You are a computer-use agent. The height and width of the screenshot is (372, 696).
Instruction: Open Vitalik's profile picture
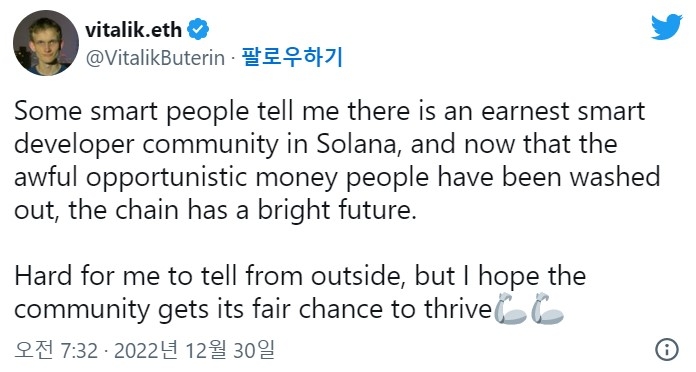[x=46, y=43]
